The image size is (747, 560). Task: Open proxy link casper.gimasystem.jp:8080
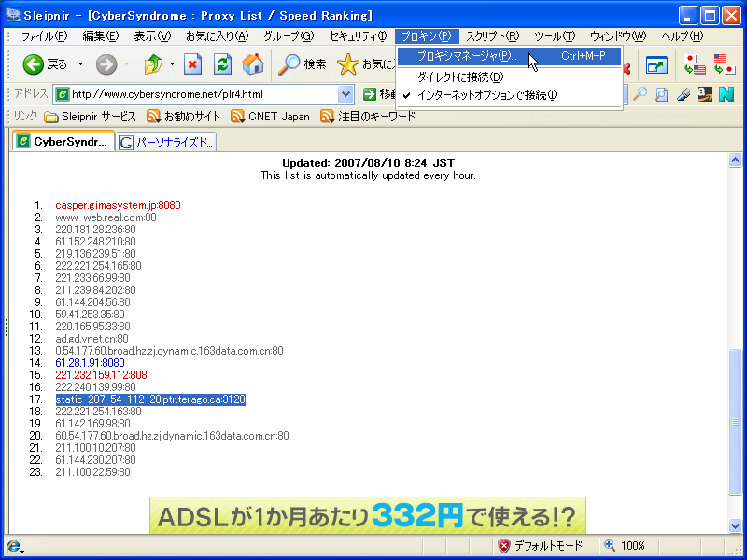click(118, 205)
